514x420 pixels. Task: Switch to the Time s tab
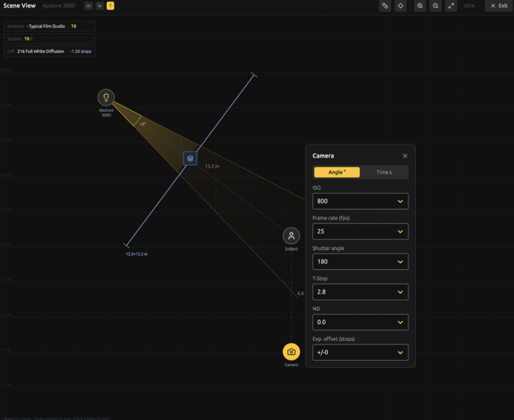click(x=384, y=172)
